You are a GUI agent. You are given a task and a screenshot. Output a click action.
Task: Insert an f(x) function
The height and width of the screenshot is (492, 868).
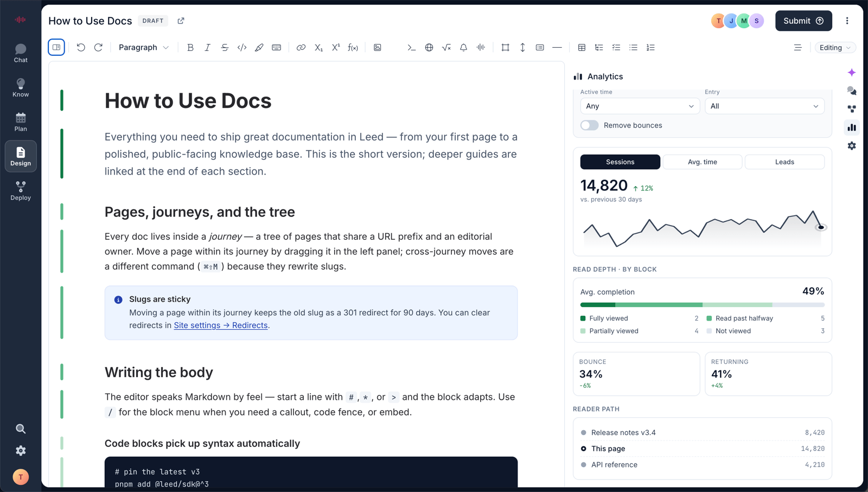click(353, 47)
